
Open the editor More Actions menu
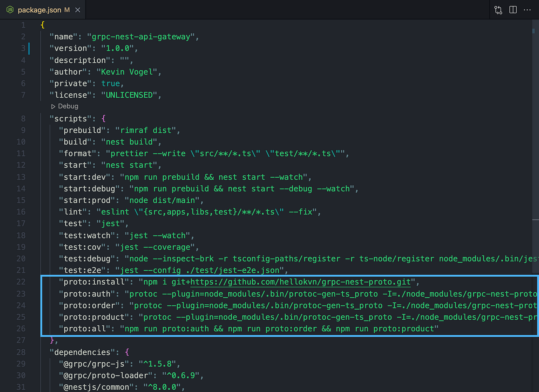527,10
